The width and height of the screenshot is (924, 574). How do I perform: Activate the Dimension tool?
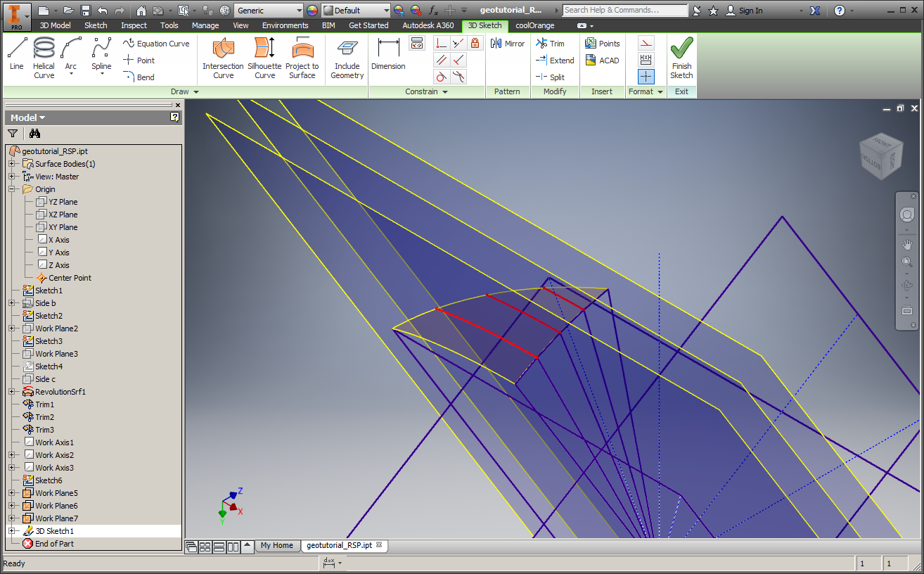(x=388, y=54)
